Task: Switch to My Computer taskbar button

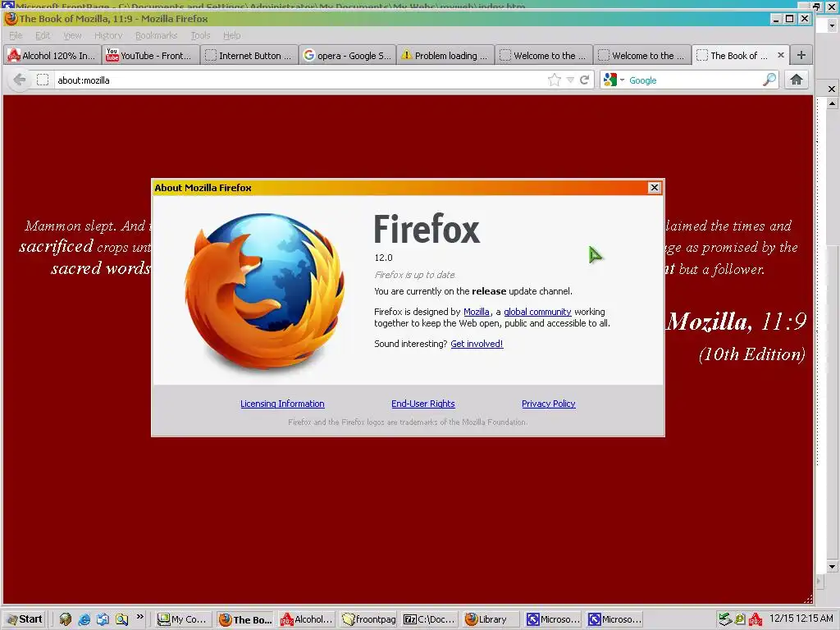Action: pos(183,619)
